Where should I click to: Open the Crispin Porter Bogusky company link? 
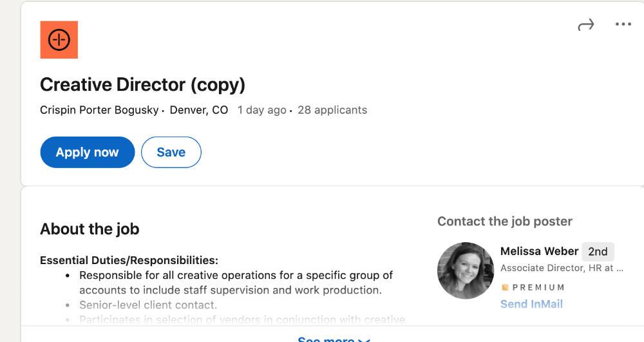99,110
